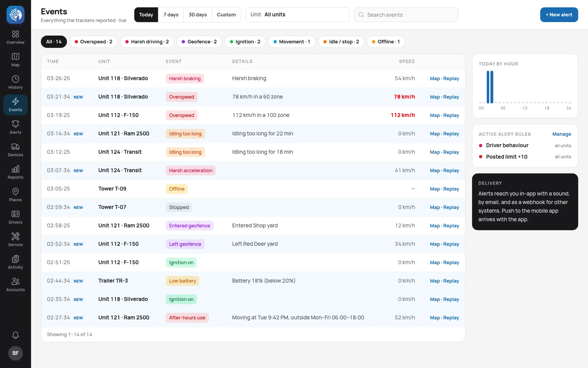The width and height of the screenshot is (588, 368).
Task: Open the Manage alert rules link
Action: 562,134
